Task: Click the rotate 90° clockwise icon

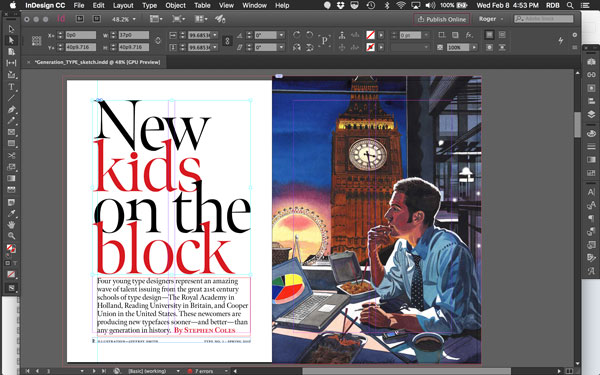Action: (x=296, y=35)
